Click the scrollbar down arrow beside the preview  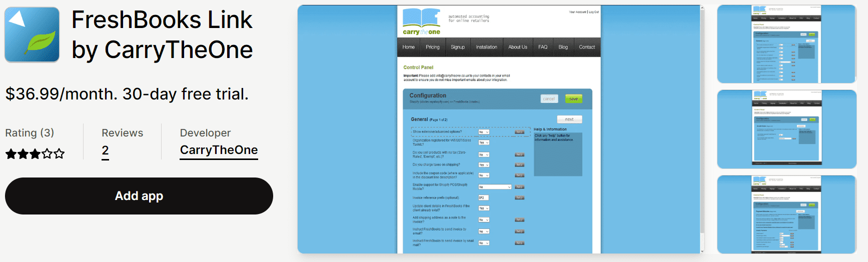tap(702, 251)
